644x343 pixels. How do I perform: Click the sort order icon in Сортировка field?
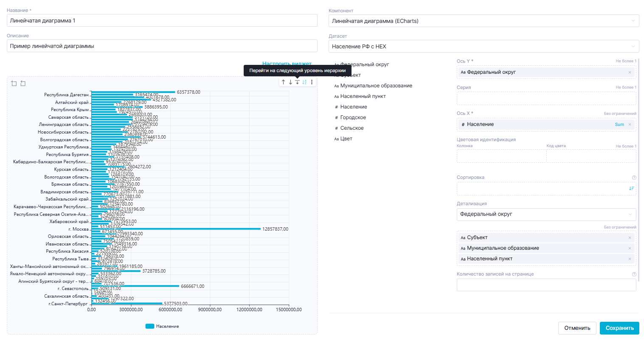tap(631, 188)
